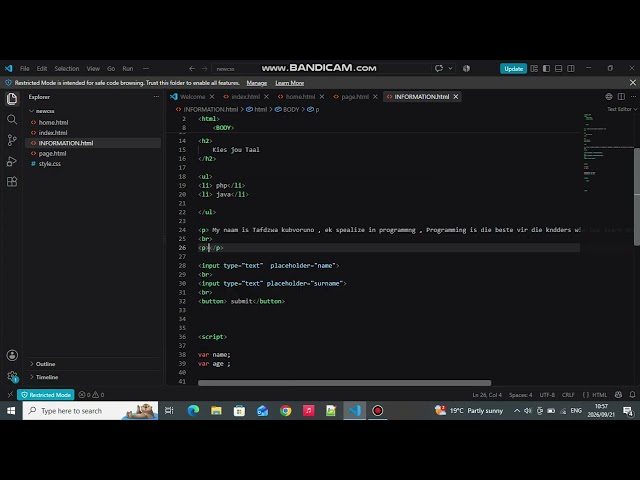This screenshot has width=640, height=480.
Task: Click the Customize Layout icon
Action: [534, 69]
